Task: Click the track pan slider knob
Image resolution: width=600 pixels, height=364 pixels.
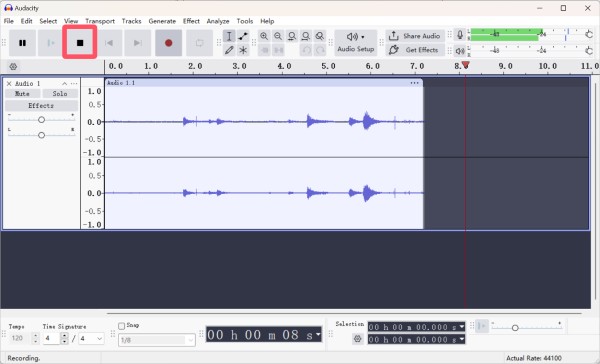Action: (41, 135)
